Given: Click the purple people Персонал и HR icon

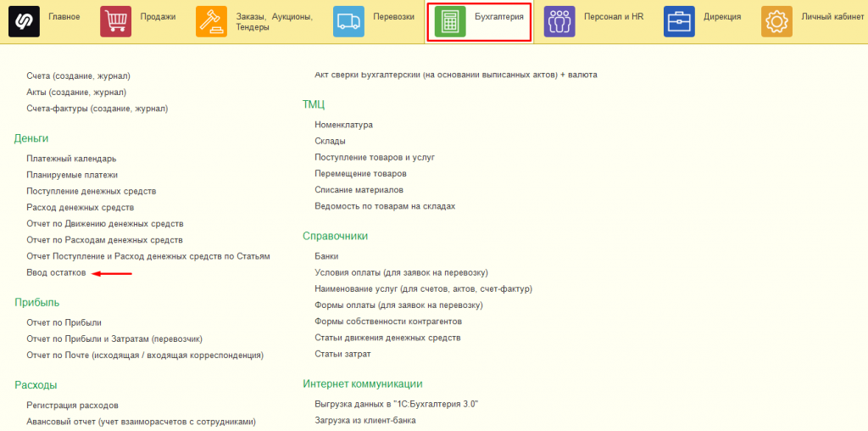Looking at the screenshot, I should pos(559,21).
